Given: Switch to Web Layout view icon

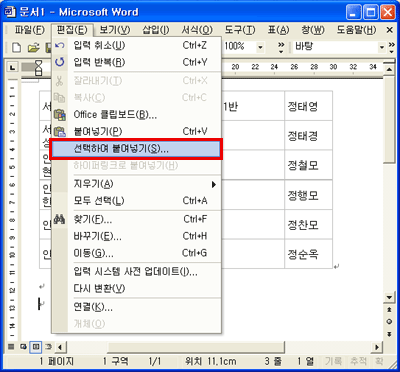Looking at the screenshot, I should coord(23,347).
